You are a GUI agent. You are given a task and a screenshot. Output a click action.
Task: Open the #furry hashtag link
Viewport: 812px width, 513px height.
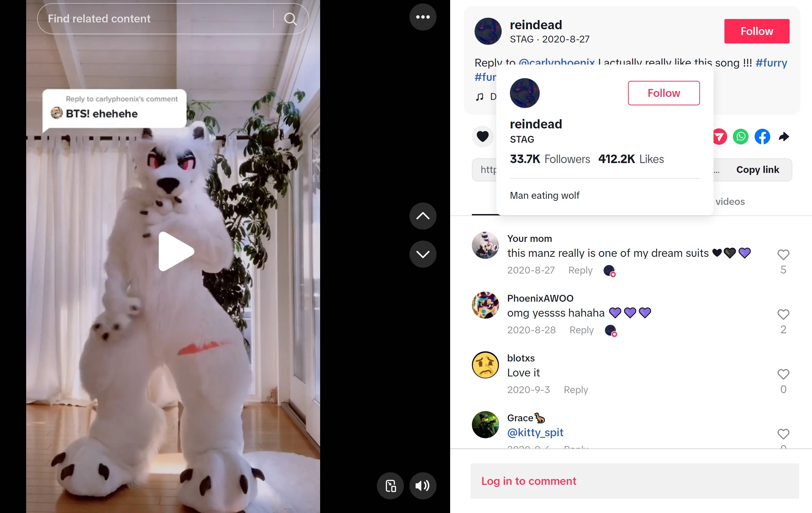(x=771, y=63)
